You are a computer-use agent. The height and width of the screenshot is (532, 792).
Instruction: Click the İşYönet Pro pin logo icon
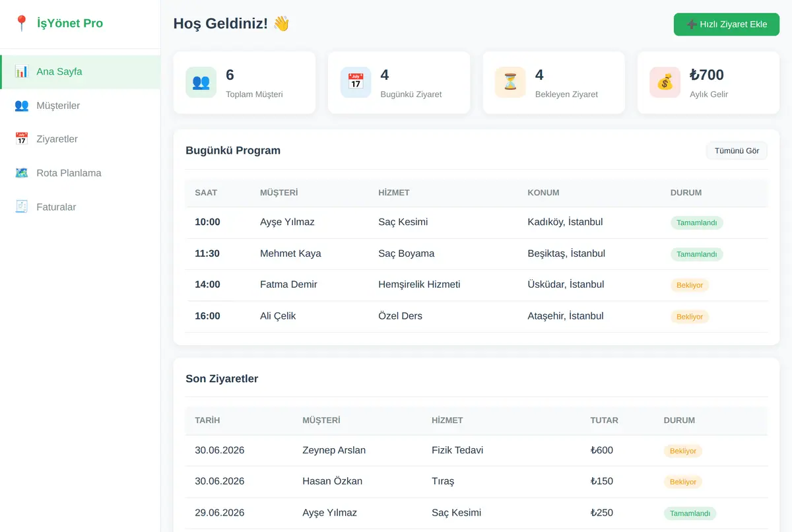(x=22, y=24)
